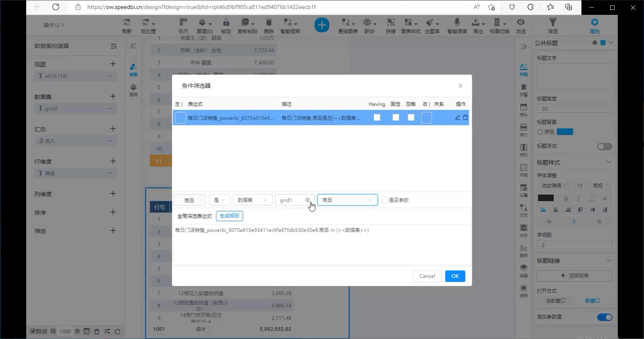The width and height of the screenshot is (644, 339).
Task: Toggle the Having checkbox in filter row
Action: pos(377,117)
